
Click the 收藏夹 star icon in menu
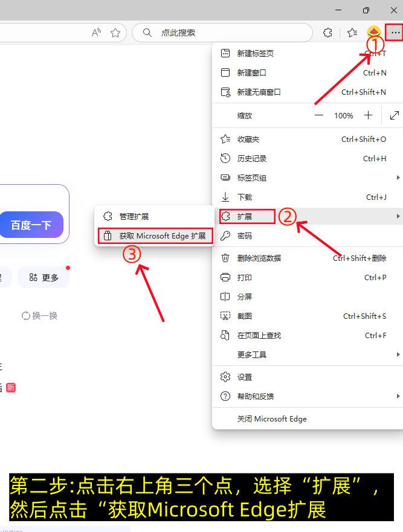pyautogui.click(x=225, y=139)
